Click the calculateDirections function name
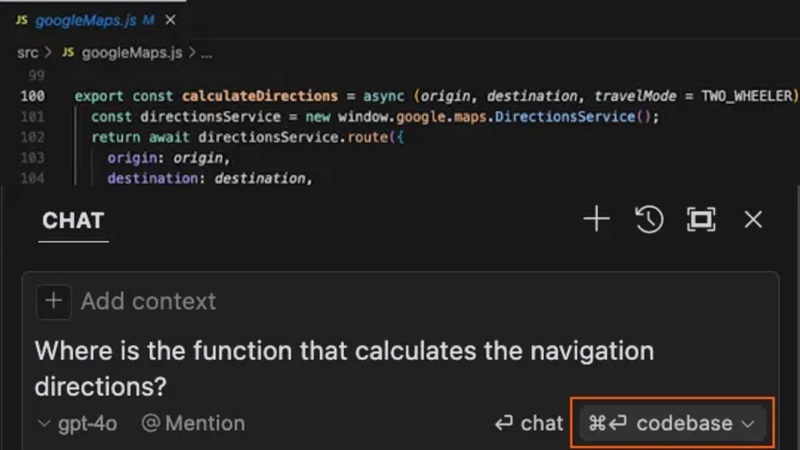This screenshot has height=450, width=800. 259,96
